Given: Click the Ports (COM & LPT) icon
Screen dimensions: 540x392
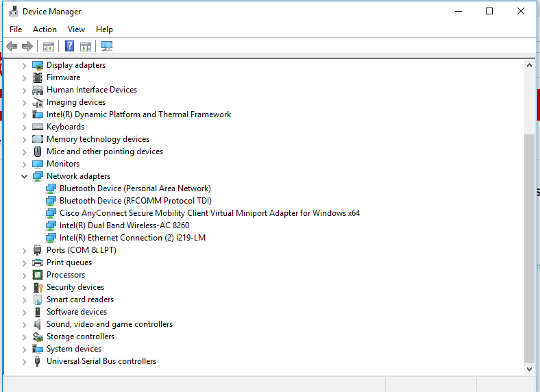Looking at the screenshot, I should click(x=38, y=250).
